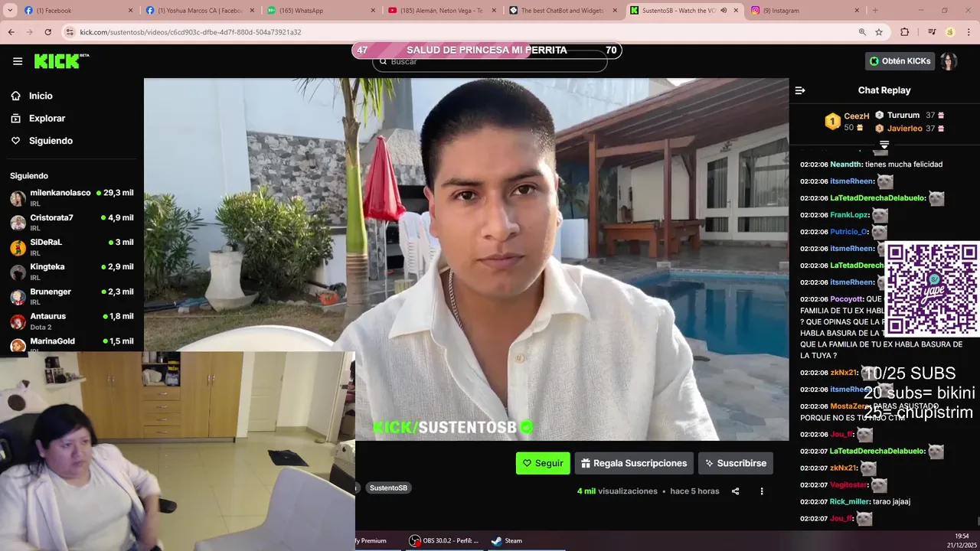Click the Chrome profile avatar icon

(x=950, y=32)
